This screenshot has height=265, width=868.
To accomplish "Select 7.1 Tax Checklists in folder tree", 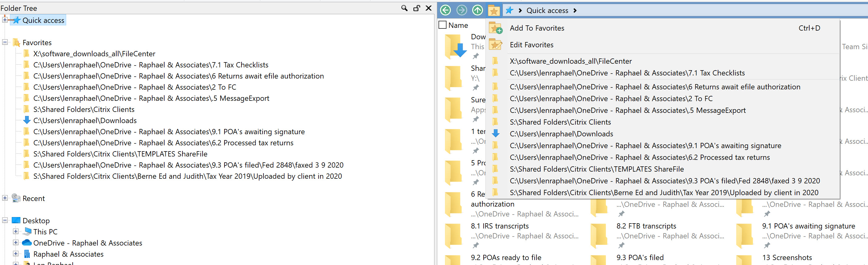I will [x=151, y=65].
